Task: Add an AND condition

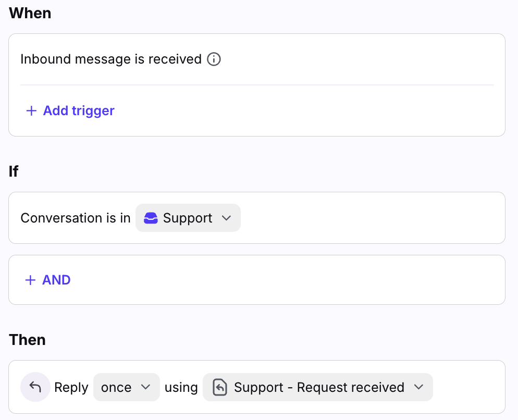Action: 56,280
